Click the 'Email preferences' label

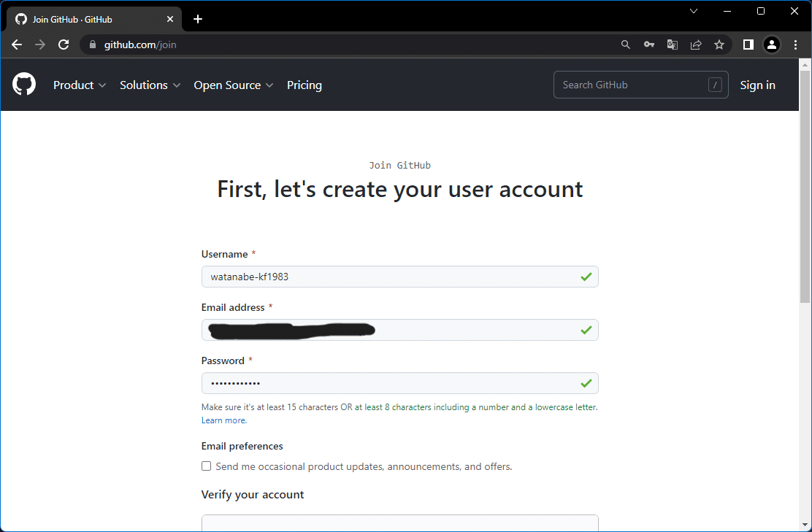(x=242, y=446)
